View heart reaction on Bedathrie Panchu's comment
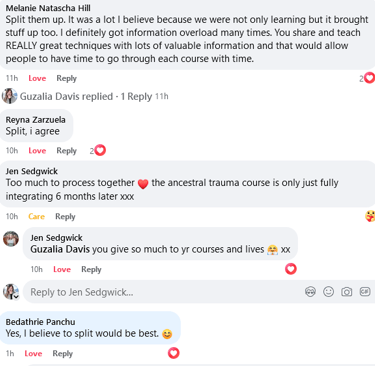Screen dimensions: 375x366 [173, 353]
